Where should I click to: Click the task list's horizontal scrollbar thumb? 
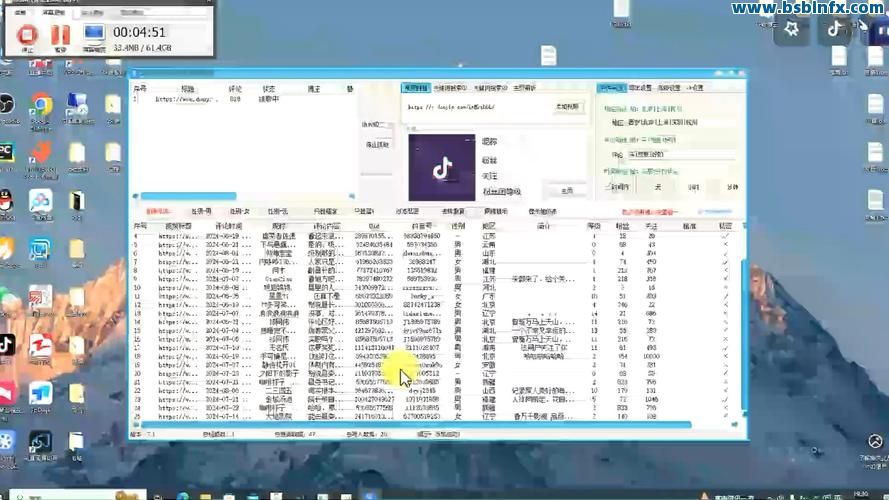click(189, 196)
